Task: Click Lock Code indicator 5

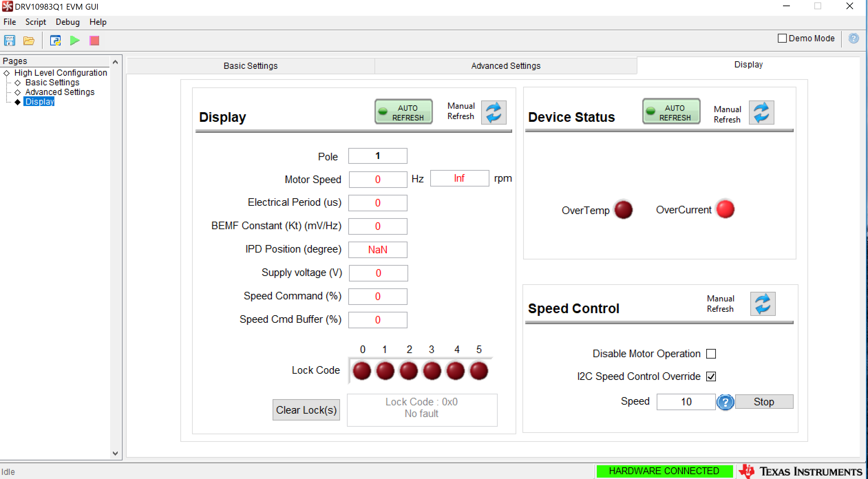Action: click(x=479, y=371)
